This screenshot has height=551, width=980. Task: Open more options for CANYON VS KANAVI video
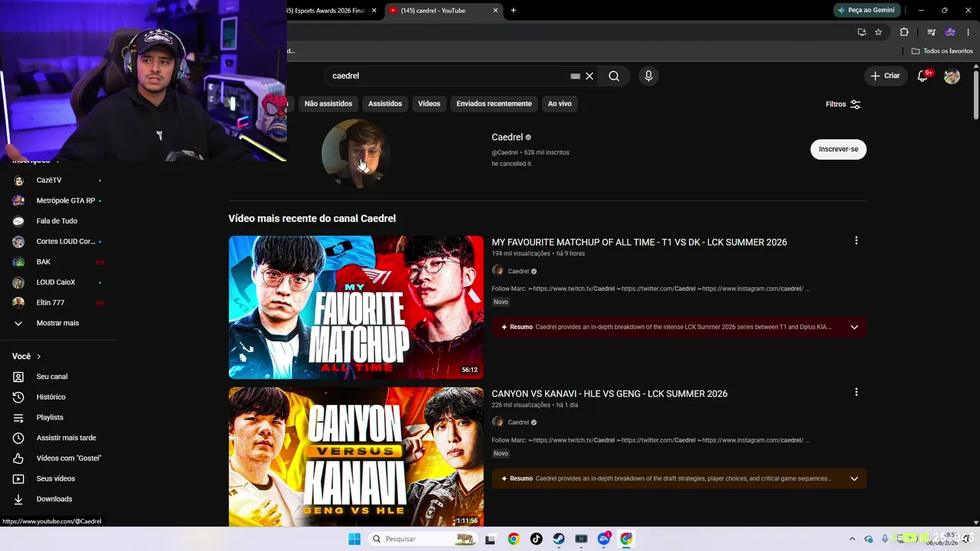856,393
